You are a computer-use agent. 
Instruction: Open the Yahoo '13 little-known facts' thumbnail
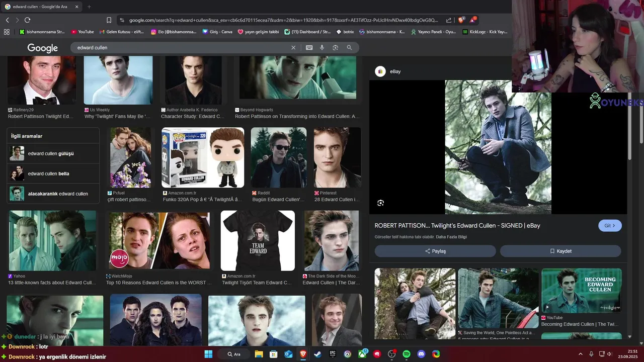(52, 241)
